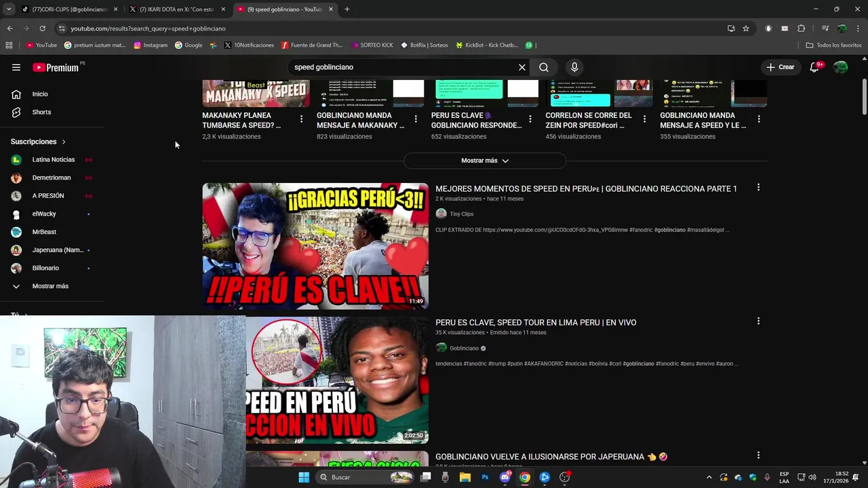Expand Mostrar más in subscriptions list

52,286
